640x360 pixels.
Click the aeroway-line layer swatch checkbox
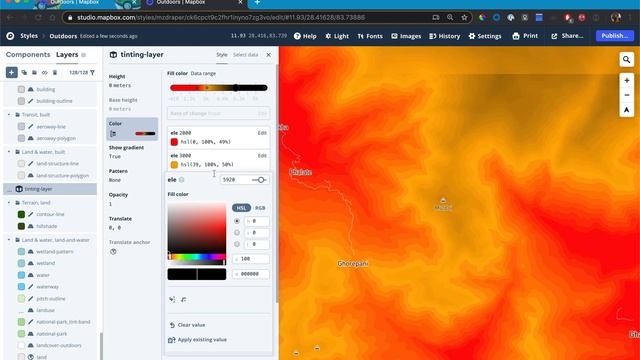21,127
